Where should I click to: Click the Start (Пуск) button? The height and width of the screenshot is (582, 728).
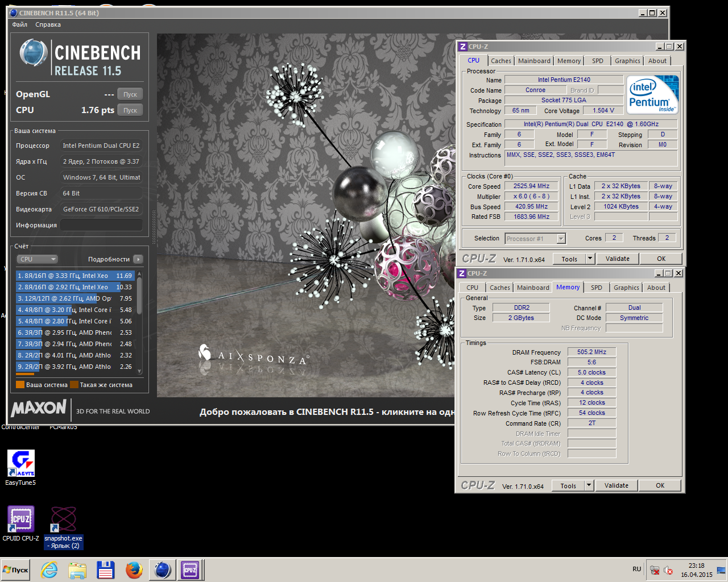16,569
